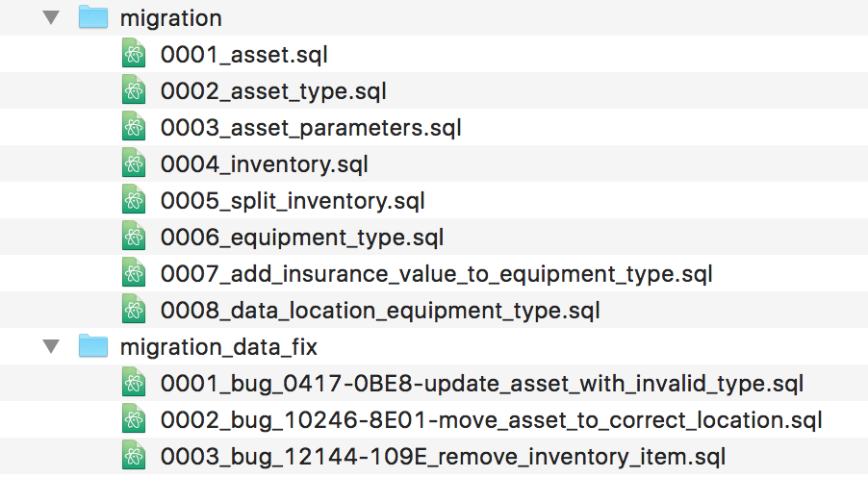Click the icon for 0008_data_location_equipment_type.sql
This screenshot has height=477, width=868.
(134, 311)
